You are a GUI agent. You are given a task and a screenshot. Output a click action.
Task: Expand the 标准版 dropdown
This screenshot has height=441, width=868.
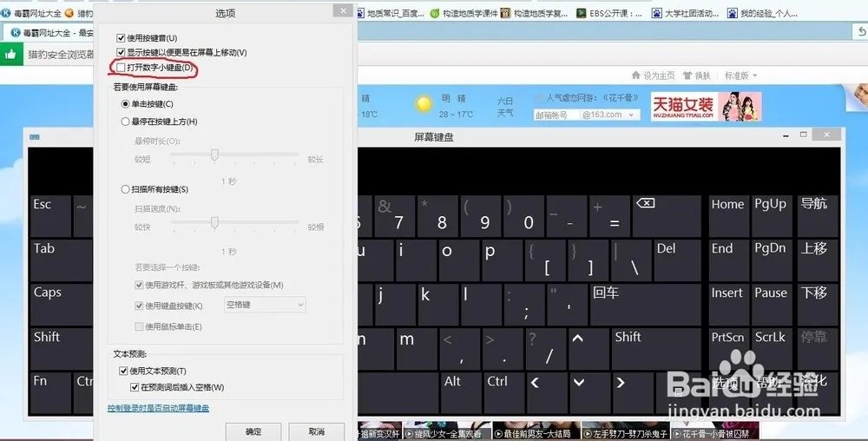coord(740,76)
